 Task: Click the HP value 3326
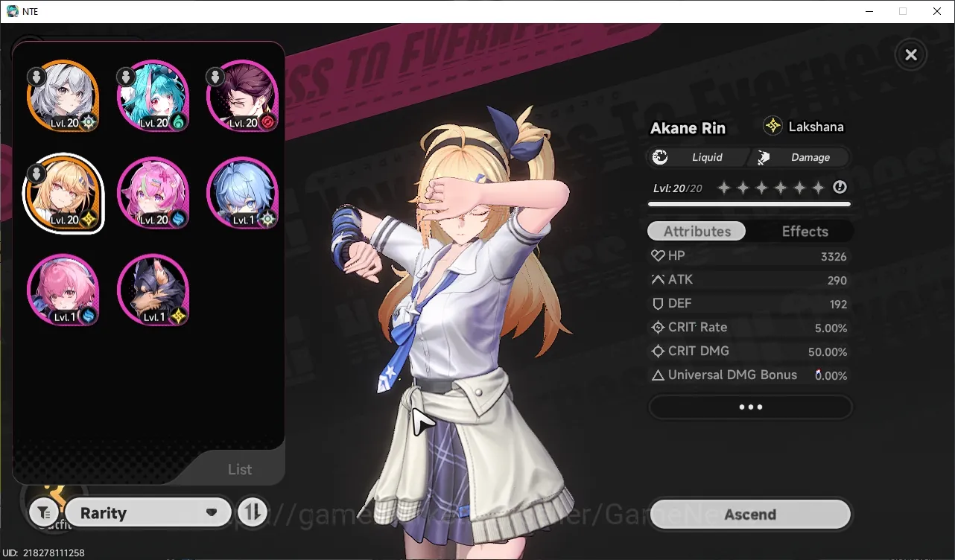(x=834, y=257)
